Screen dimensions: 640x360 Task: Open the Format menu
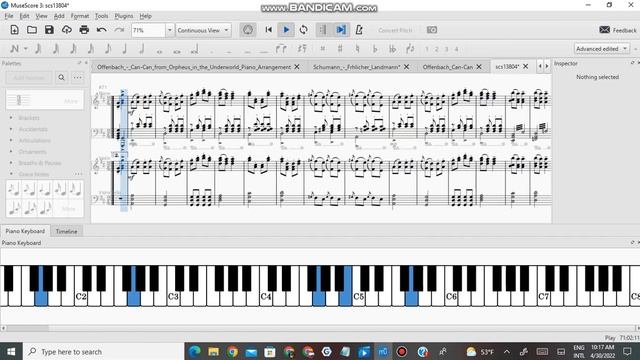pos(80,16)
